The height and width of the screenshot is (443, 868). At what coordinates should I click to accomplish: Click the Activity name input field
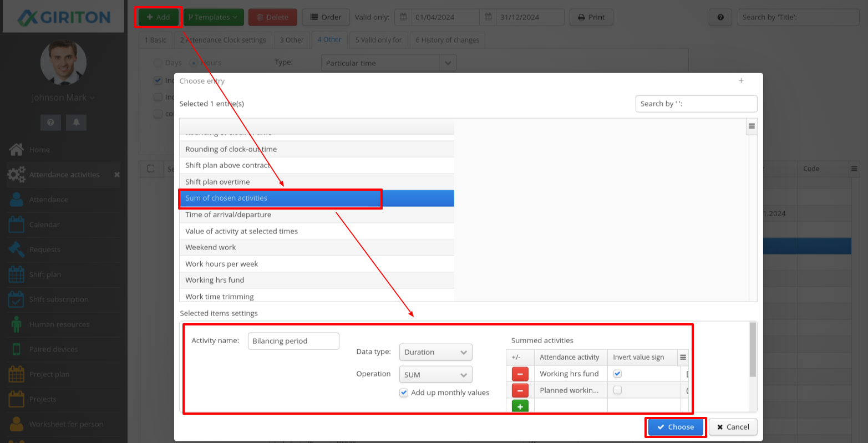tap(293, 341)
